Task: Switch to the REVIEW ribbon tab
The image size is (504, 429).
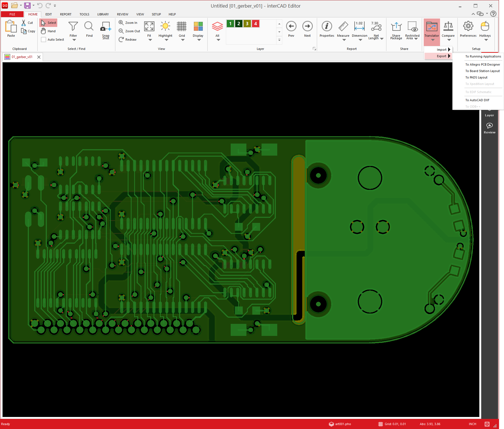Action: [x=123, y=14]
